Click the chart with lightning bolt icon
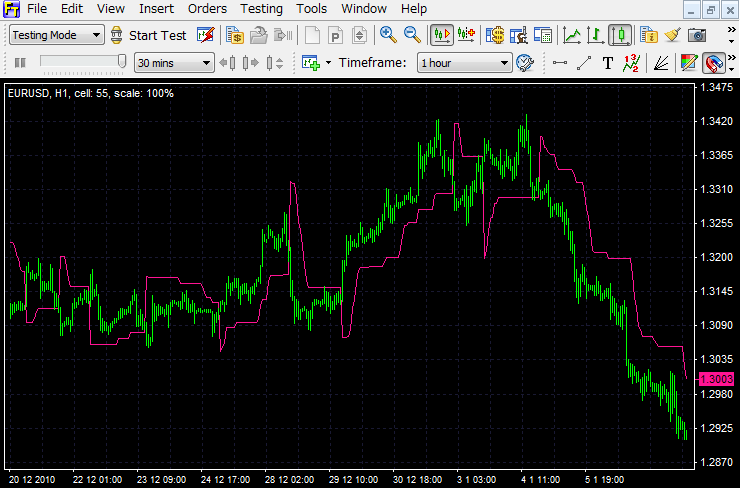 (206, 35)
